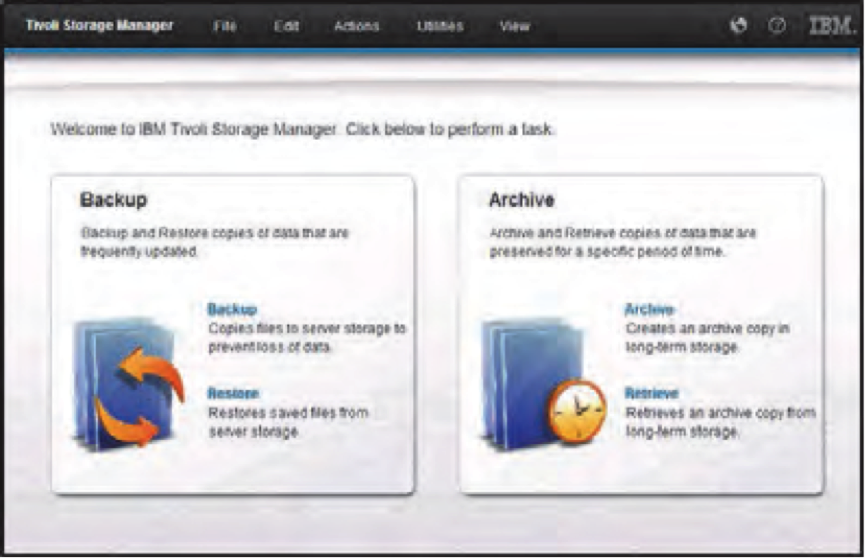Click 'Retrieves an archive copy' description
The width and height of the screenshot is (865, 558).
click(x=720, y=422)
